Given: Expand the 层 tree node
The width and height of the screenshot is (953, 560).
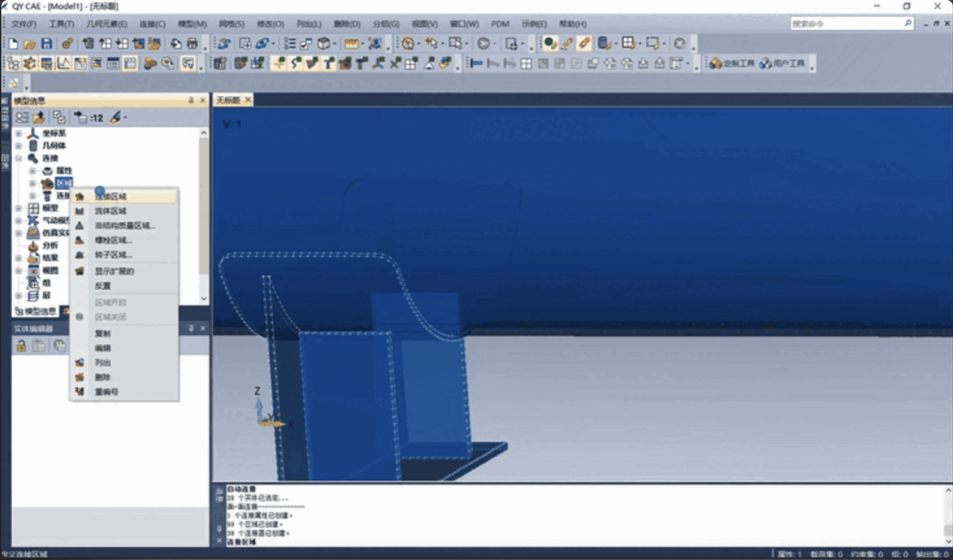Looking at the screenshot, I should 19,296.
